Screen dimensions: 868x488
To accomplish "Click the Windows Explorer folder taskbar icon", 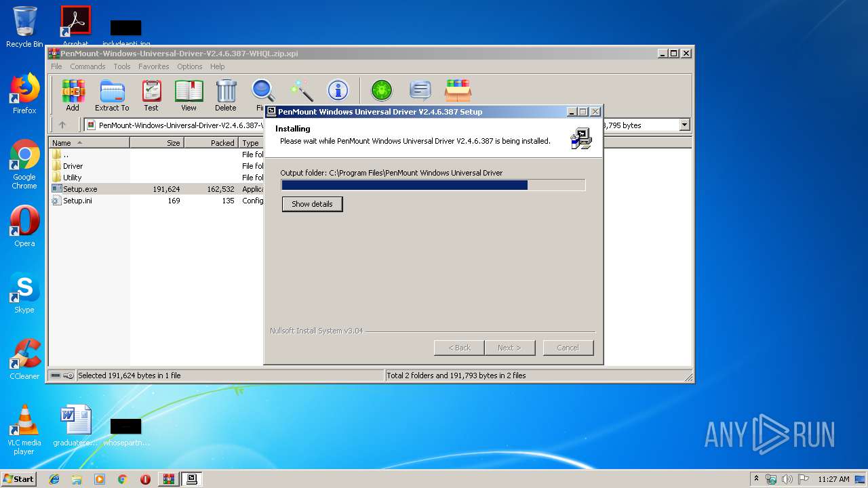I will pos(77,479).
